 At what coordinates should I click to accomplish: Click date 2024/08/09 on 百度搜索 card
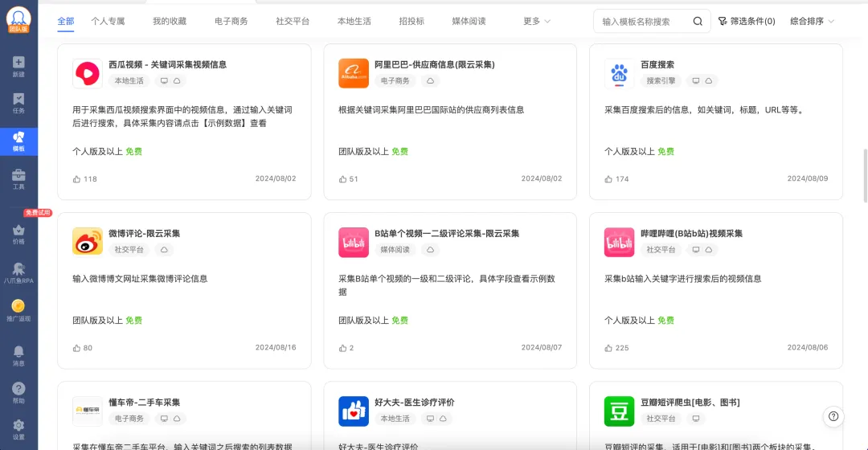pos(808,178)
